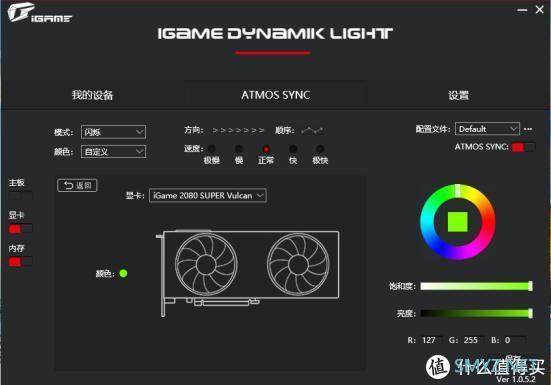Toggle the 内存 switch in sidebar
Image resolution: width=551 pixels, height=385 pixels.
(x=20, y=262)
